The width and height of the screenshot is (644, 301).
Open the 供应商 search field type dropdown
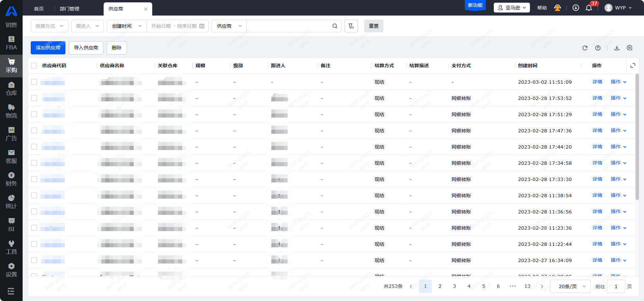[229, 26]
